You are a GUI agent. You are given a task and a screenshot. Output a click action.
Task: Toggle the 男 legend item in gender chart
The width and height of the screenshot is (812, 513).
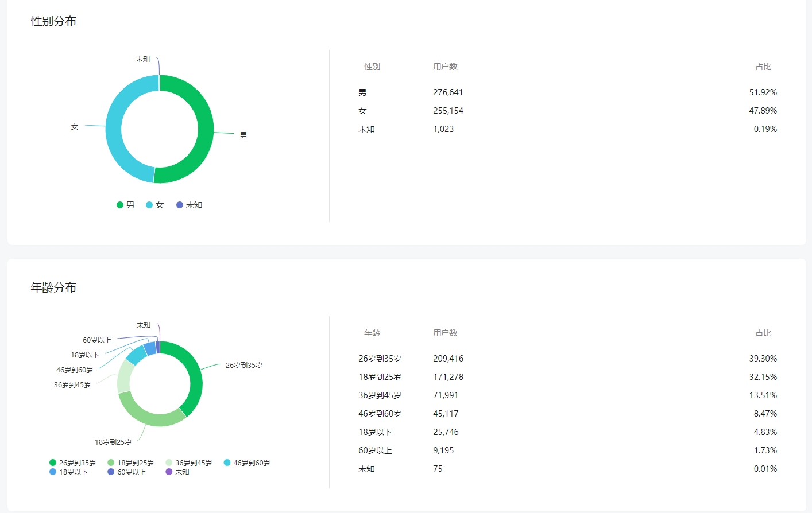click(x=125, y=205)
